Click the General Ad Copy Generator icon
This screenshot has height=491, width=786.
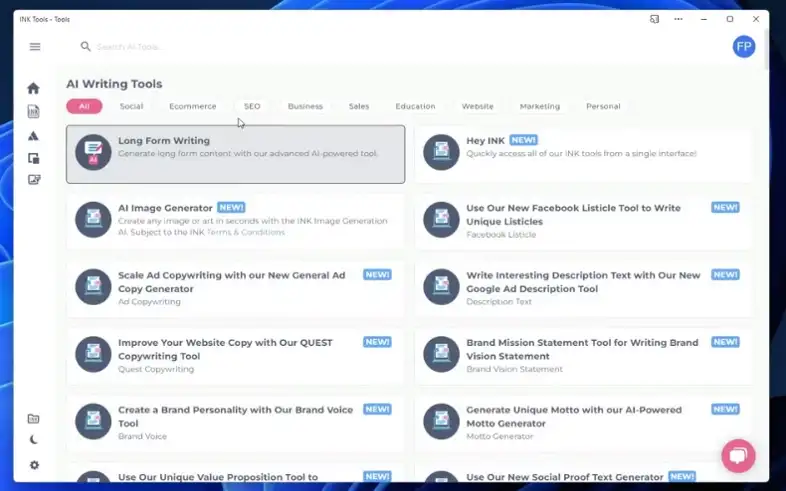(93, 287)
